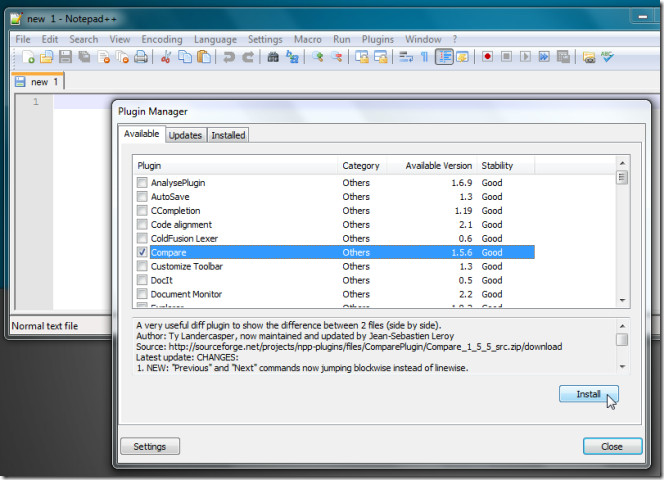Open Find using the binoculars icon

(273, 57)
